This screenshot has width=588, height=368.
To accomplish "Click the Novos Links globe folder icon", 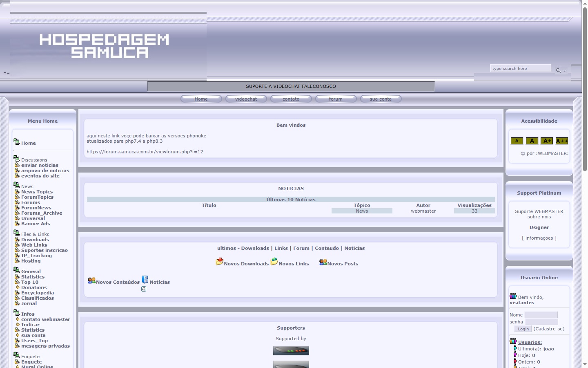I will point(274,262).
